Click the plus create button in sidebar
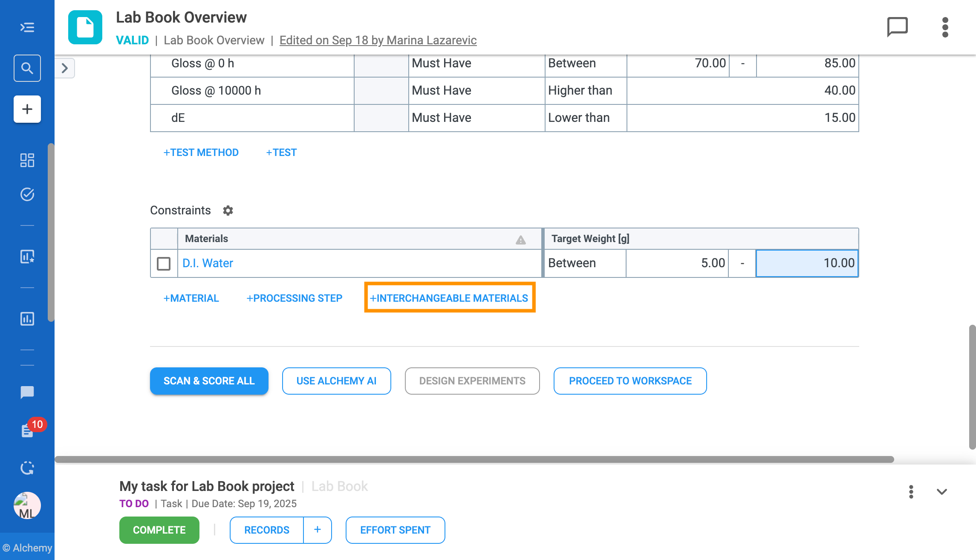Viewport: 976px width, 560px height. 27,109
